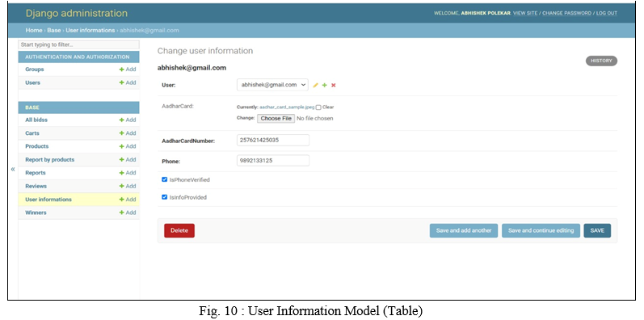Add a new Report by products entry
Screen dimensions: 644x320
(128, 159)
